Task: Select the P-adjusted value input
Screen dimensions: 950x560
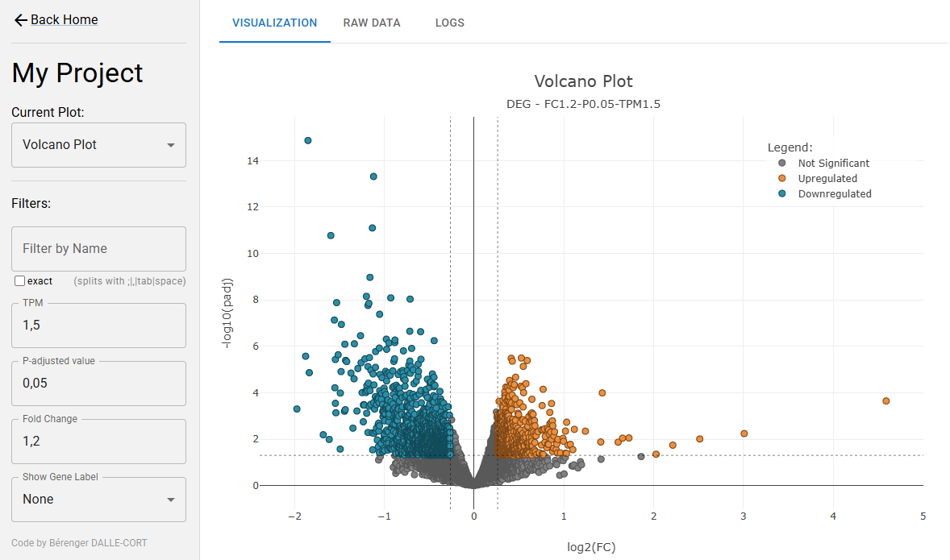Action: (x=98, y=384)
